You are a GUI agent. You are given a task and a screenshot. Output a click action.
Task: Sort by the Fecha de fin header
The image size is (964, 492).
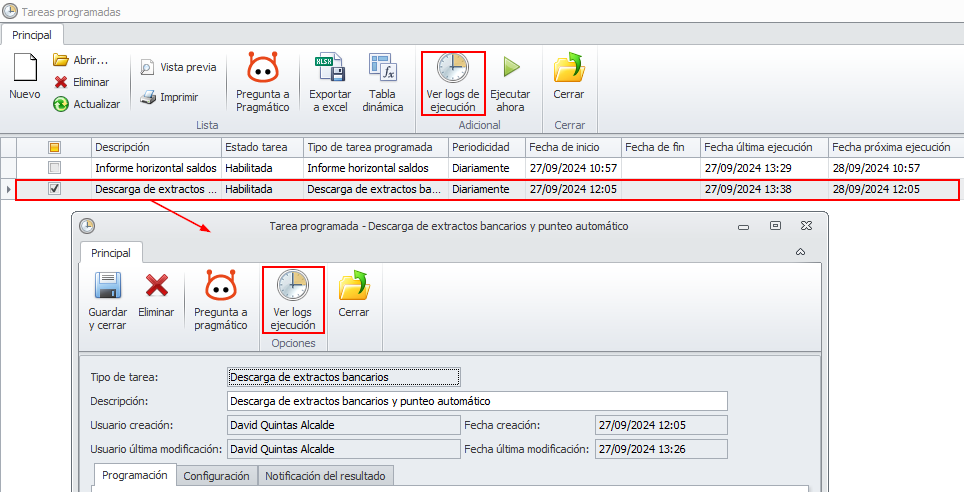(661, 147)
